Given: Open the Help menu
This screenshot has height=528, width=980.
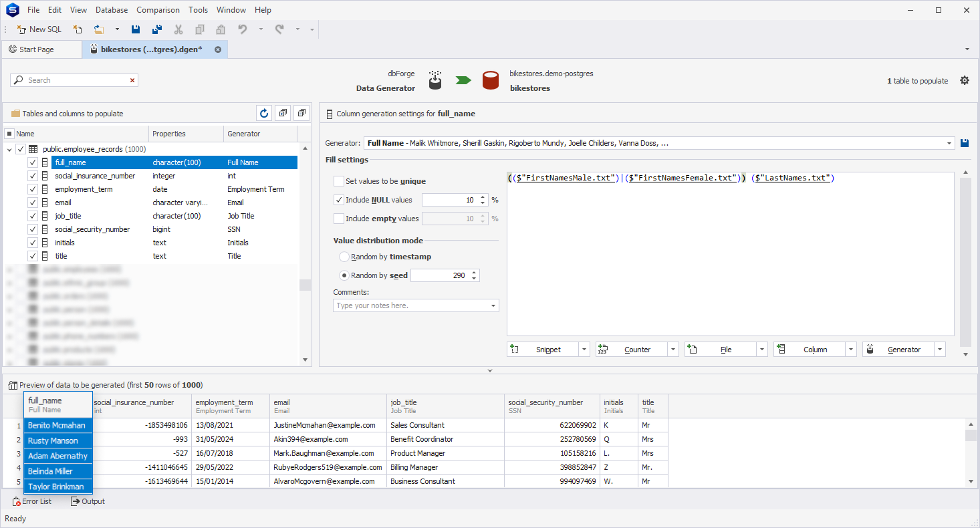Looking at the screenshot, I should click(263, 10).
